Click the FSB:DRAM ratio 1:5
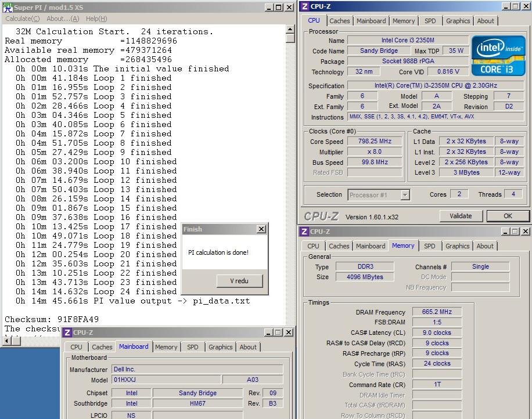 click(x=437, y=323)
